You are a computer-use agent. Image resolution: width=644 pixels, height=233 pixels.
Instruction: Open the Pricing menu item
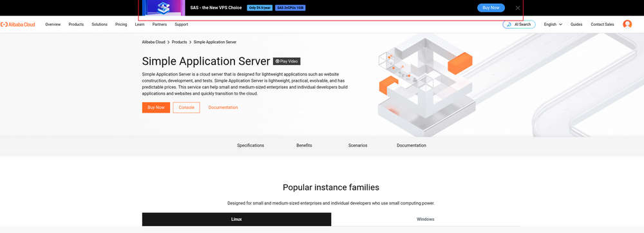(121, 24)
